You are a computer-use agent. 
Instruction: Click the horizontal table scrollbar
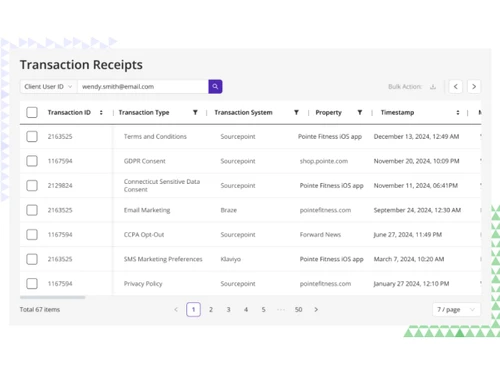point(53,297)
